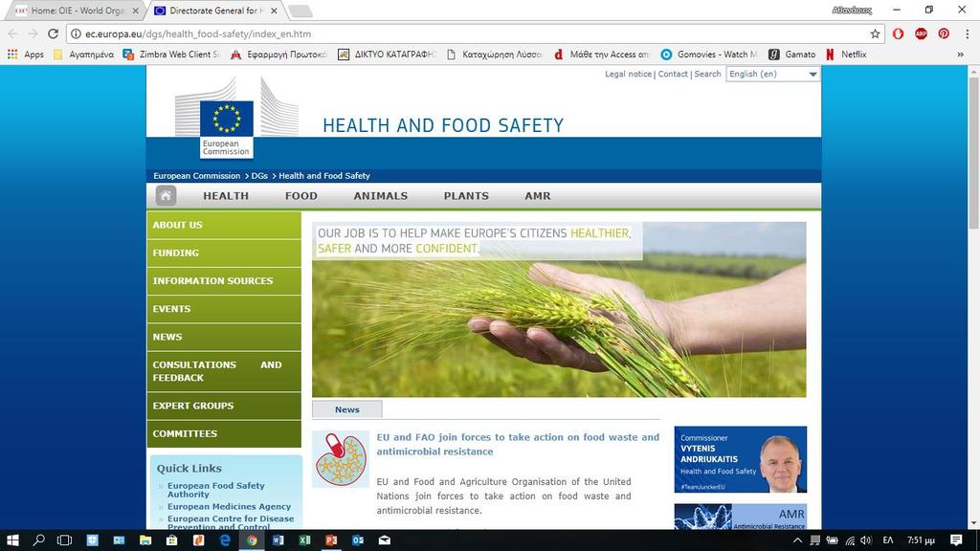Go back using the back arrow

point(13,33)
